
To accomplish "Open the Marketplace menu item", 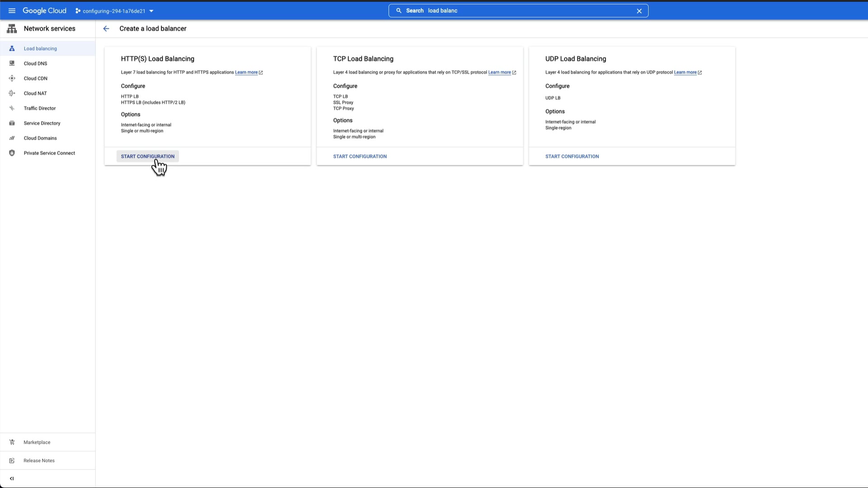I will tap(37, 442).
